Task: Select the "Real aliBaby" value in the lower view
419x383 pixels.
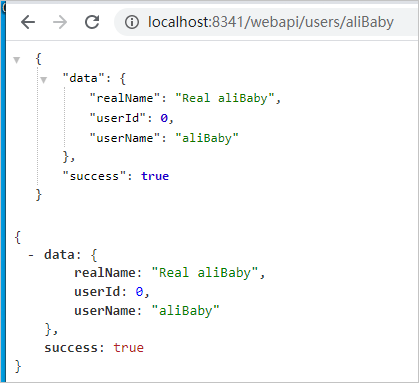Action: [205, 273]
